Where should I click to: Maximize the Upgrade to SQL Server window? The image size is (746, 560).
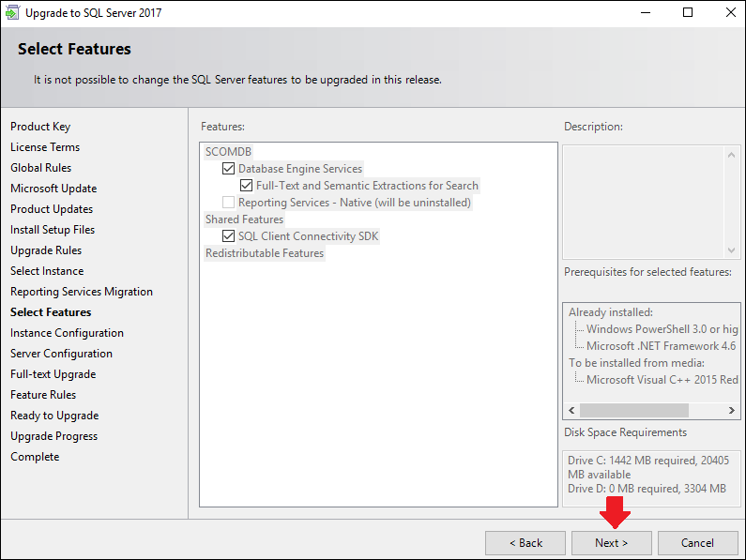tap(688, 12)
